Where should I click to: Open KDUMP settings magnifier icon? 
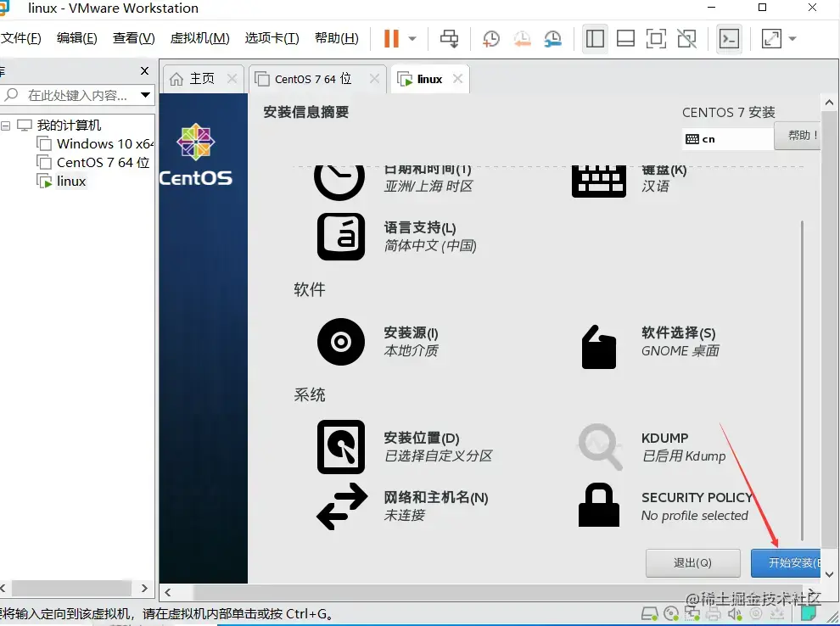click(600, 447)
